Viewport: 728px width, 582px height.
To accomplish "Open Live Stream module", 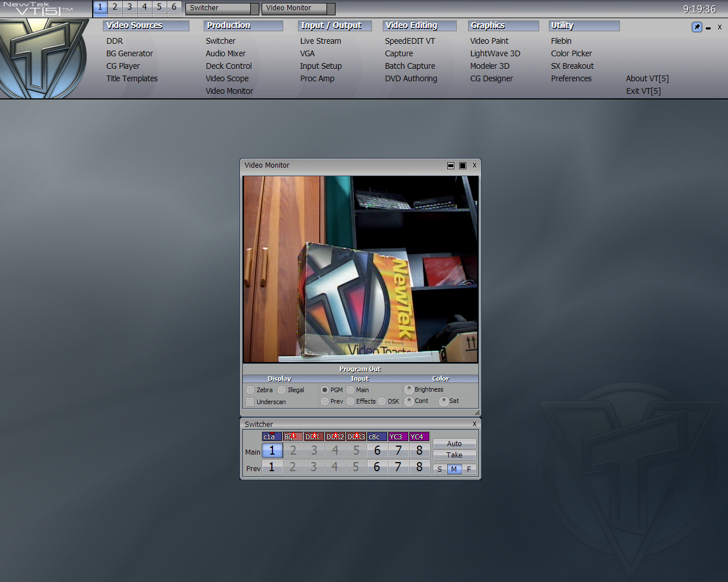I will (x=321, y=41).
